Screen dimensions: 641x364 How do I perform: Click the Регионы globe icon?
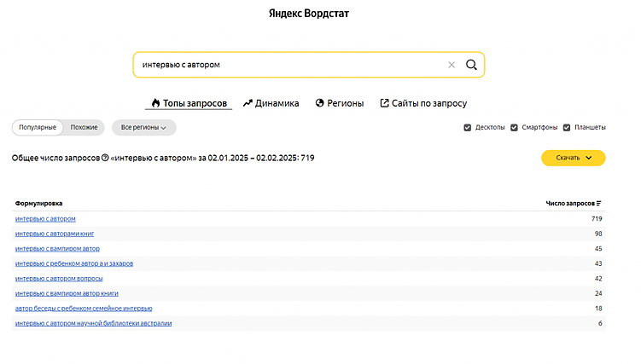(320, 103)
